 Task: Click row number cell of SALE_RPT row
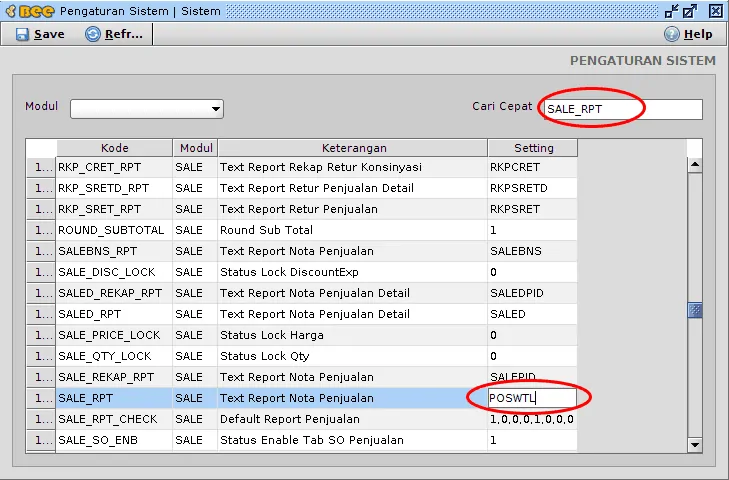coord(41,398)
